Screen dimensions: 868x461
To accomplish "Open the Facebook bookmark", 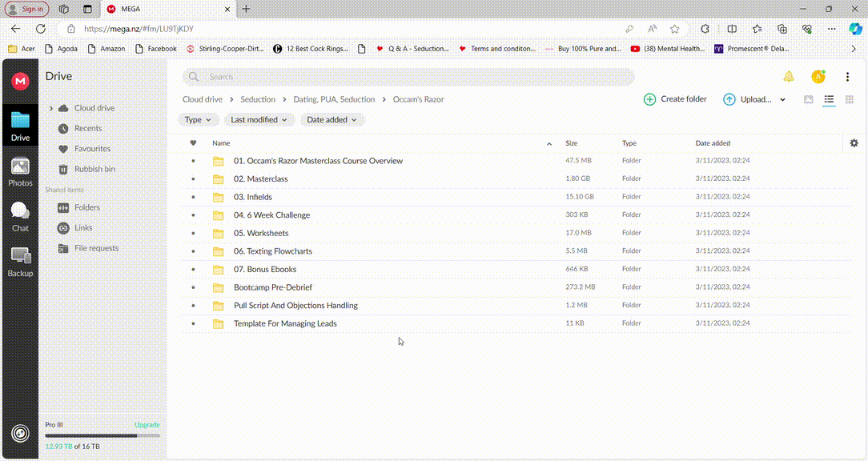I will click(x=156, y=49).
